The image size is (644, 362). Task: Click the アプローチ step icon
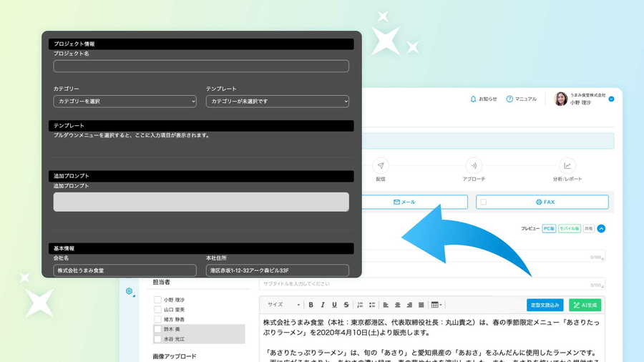(x=473, y=165)
